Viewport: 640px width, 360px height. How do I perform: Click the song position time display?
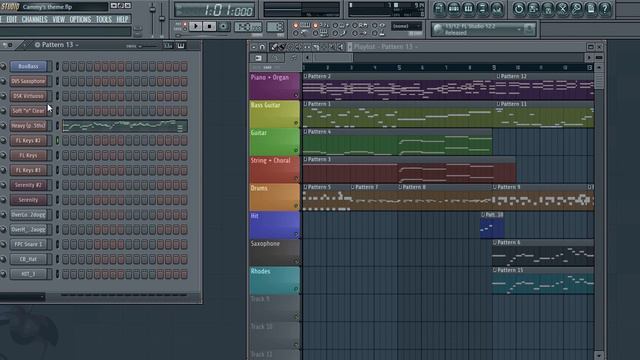215,10
